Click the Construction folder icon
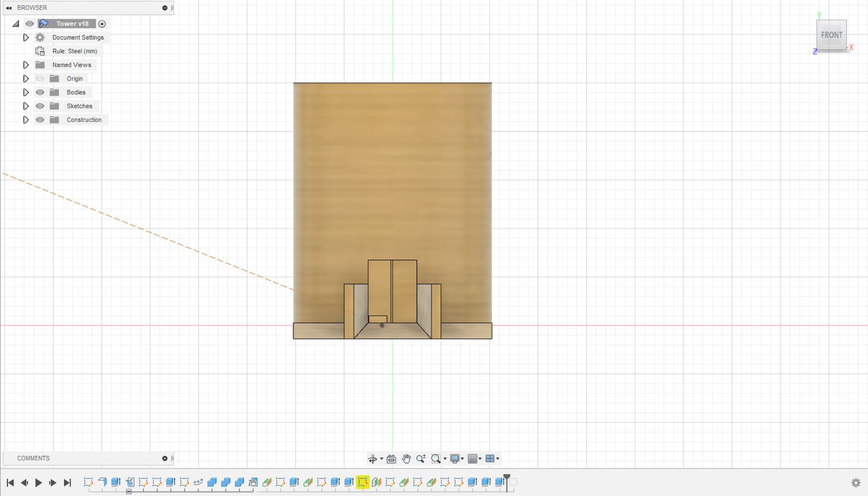This screenshot has width=868, height=496. 54,120
